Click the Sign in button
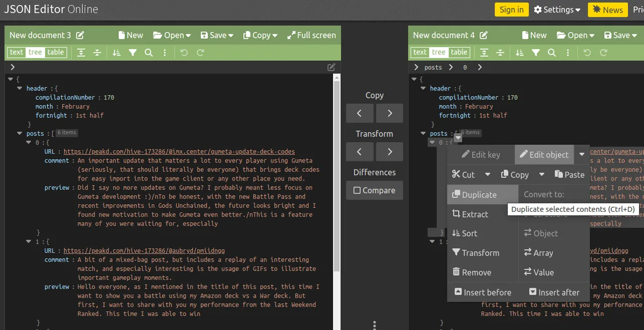This screenshot has width=644, height=330. point(512,10)
